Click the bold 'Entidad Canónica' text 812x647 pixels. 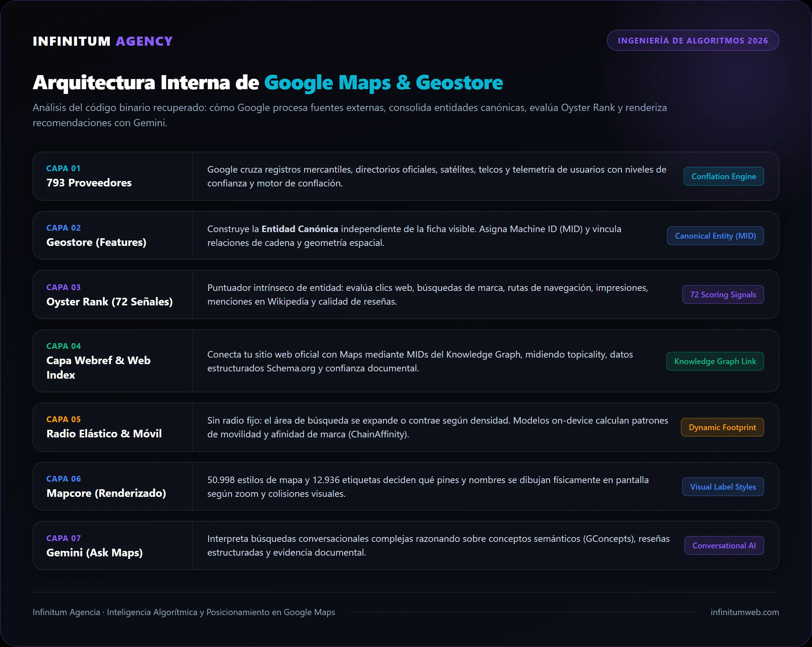[x=300, y=229]
